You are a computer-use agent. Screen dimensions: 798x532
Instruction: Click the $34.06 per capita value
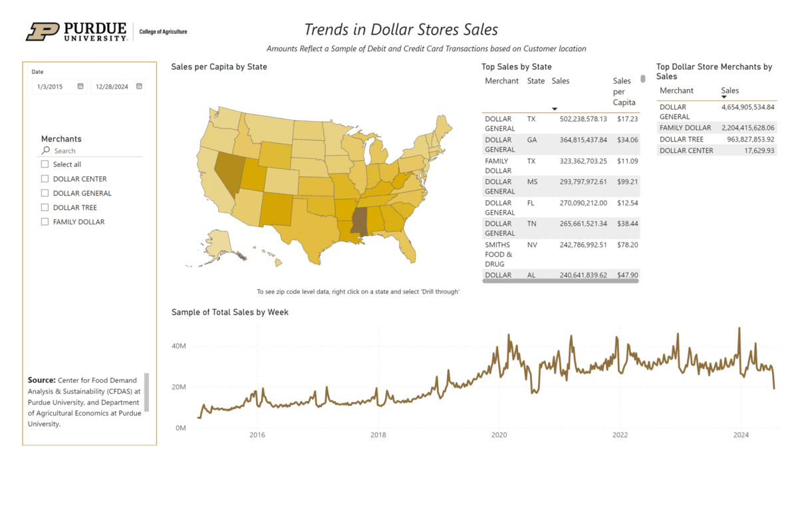pyautogui.click(x=628, y=140)
